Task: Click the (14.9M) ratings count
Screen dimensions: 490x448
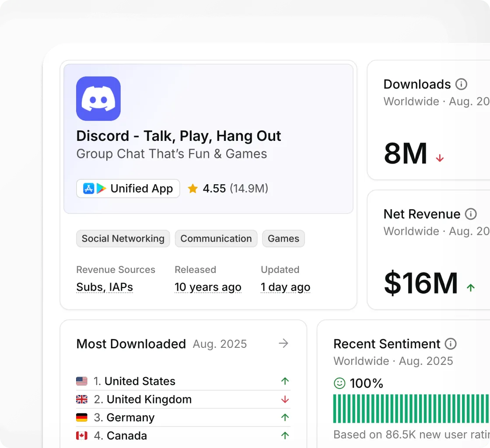Action: click(x=249, y=189)
